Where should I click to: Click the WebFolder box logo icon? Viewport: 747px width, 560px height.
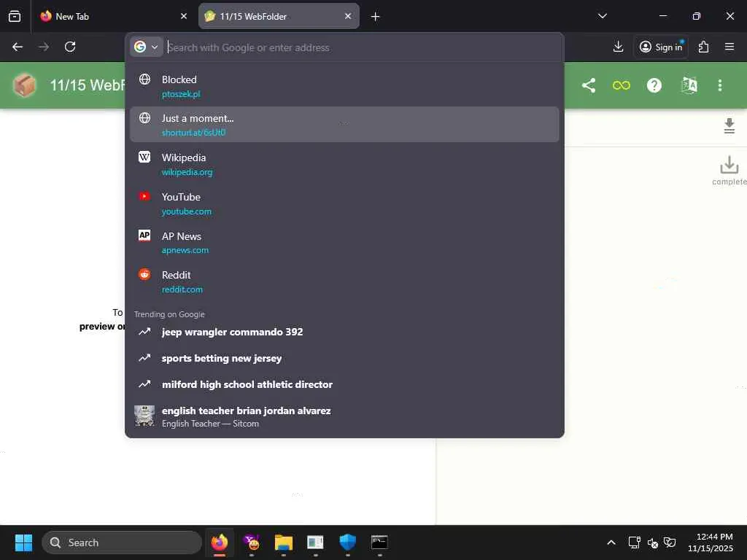coord(25,85)
